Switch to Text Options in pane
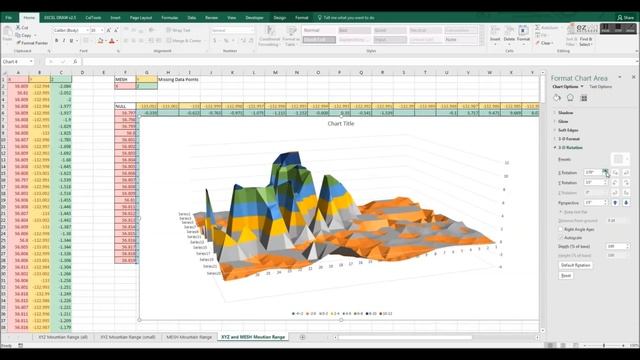The image size is (640, 360). pyautogui.click(x=600, y=87)
